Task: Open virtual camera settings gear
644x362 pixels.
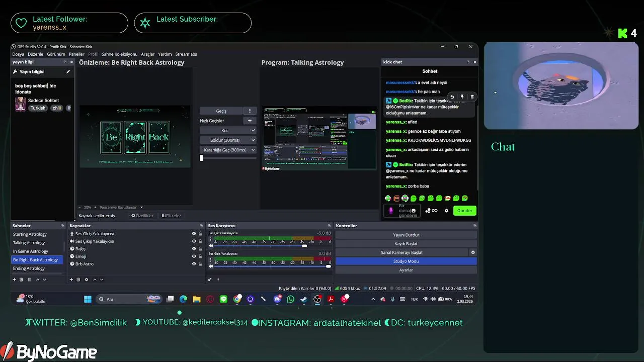Action: pos(472,252)
